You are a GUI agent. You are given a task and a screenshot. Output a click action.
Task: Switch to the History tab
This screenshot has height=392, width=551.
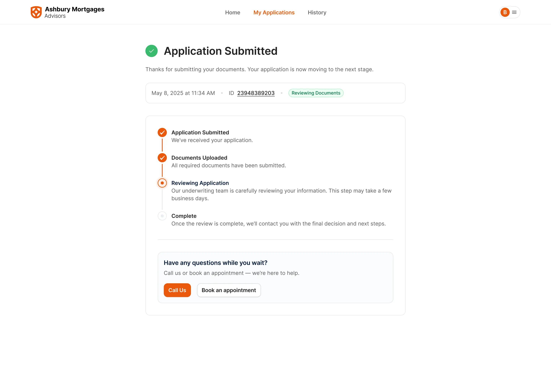[x=317, y=13]
